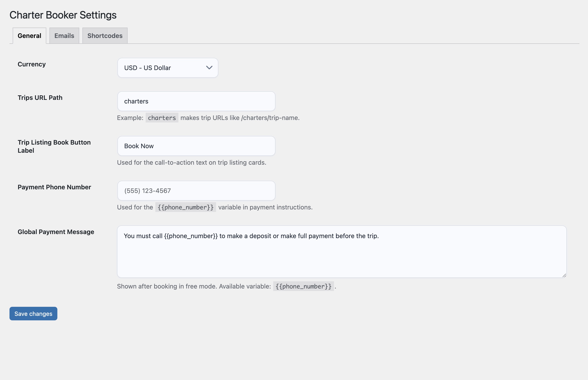The height and width of the screenshot is (380, 588).
Task: Select the General tab
Action: (29, 35)
